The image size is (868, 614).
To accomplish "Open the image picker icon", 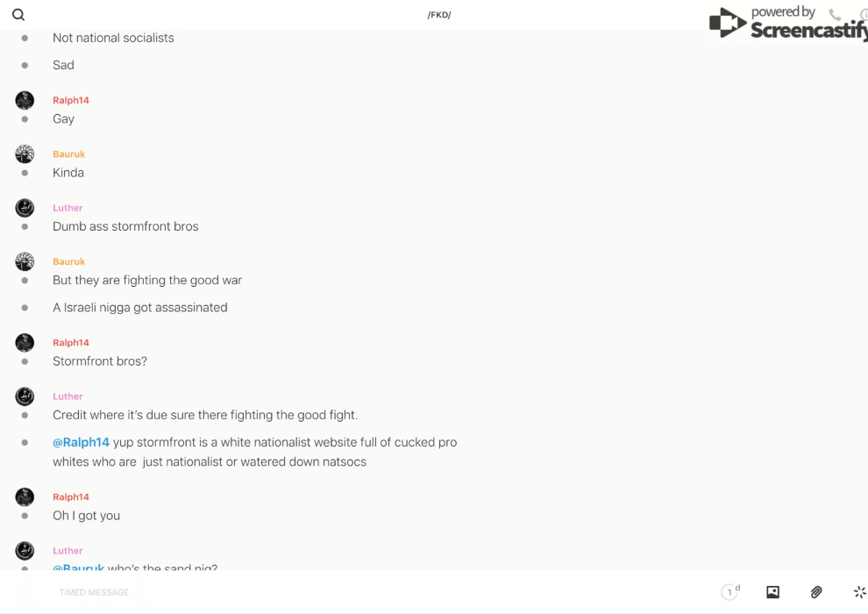I will [x=772, y=592].
